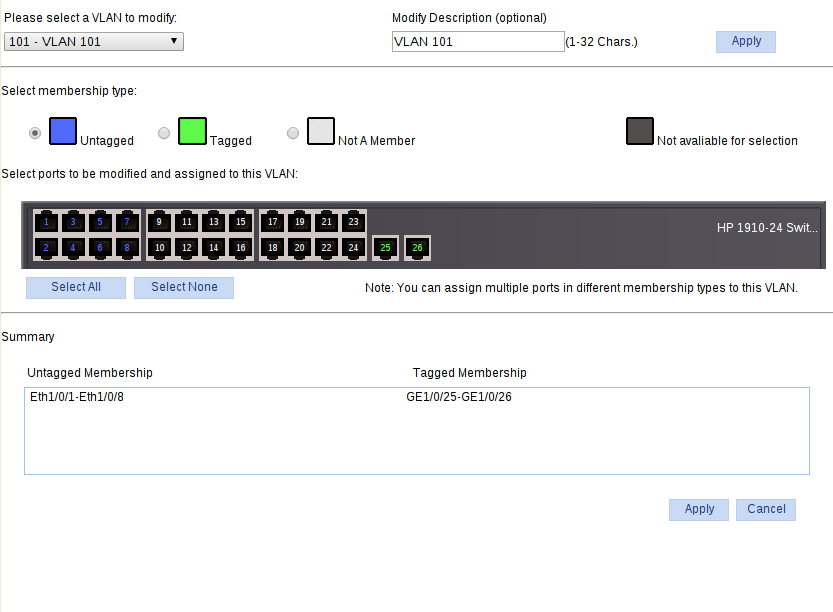The width and height of the screenshot is (833, 612).
Task: Toggle port 5 on the switch panel
Action: [100, 222]
